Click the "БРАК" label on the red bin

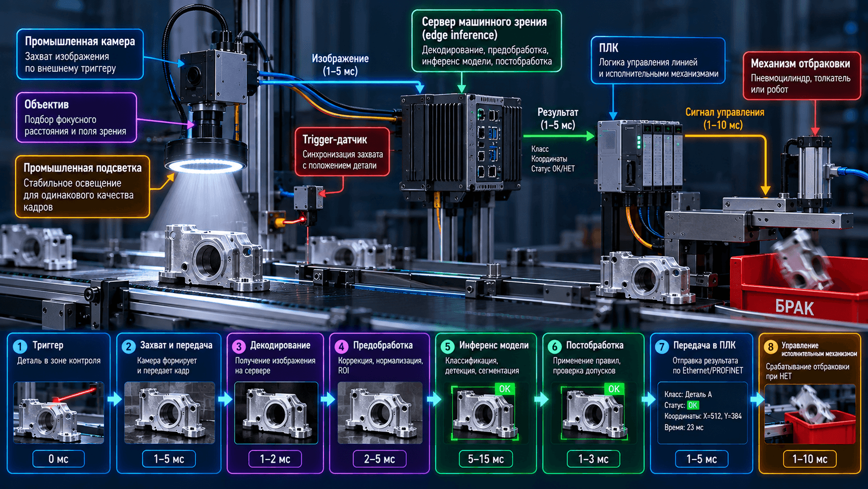794,307
